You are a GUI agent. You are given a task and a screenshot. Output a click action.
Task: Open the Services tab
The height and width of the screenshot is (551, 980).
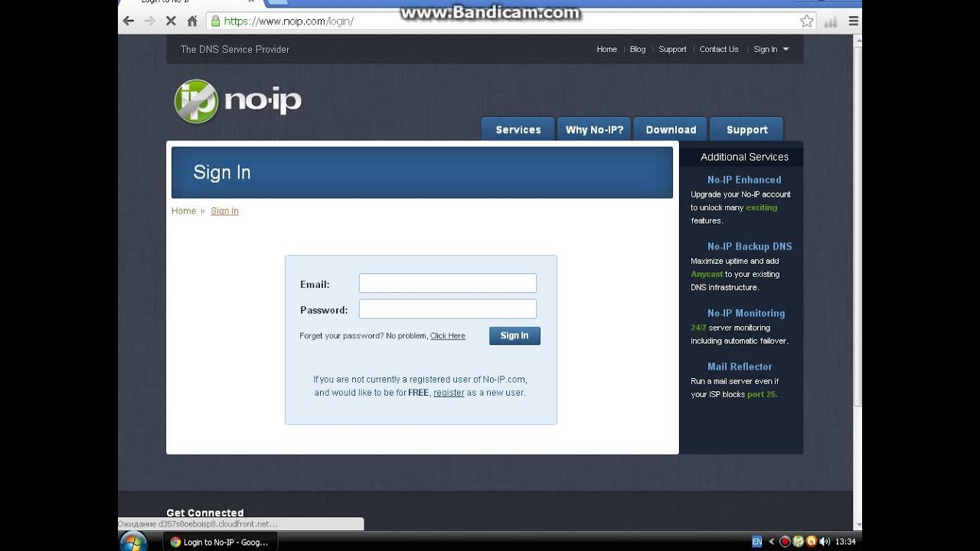pyautogui.click(x=518, y=129)
